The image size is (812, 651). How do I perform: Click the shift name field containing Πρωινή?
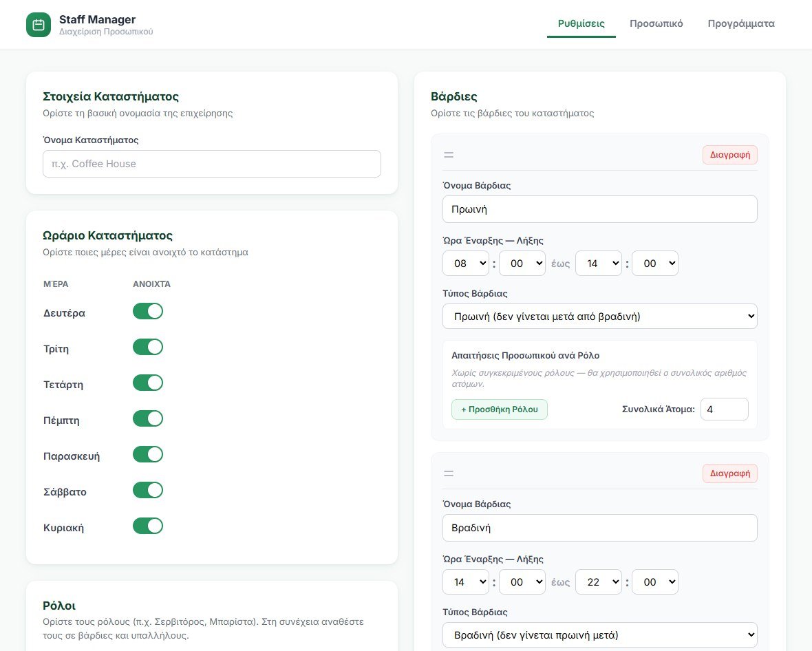[x=599, y=209]
